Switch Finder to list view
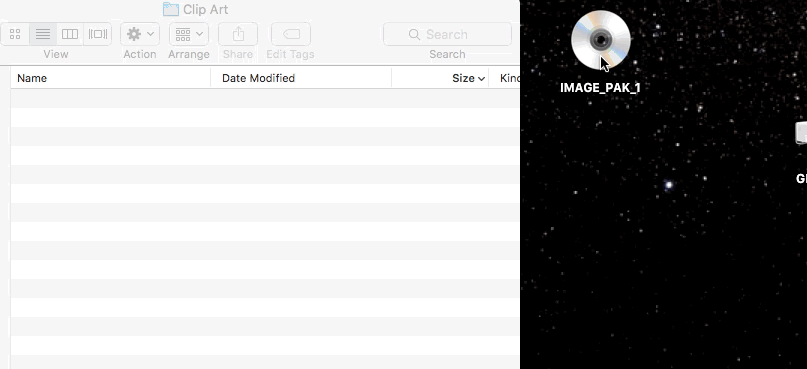 43,34
